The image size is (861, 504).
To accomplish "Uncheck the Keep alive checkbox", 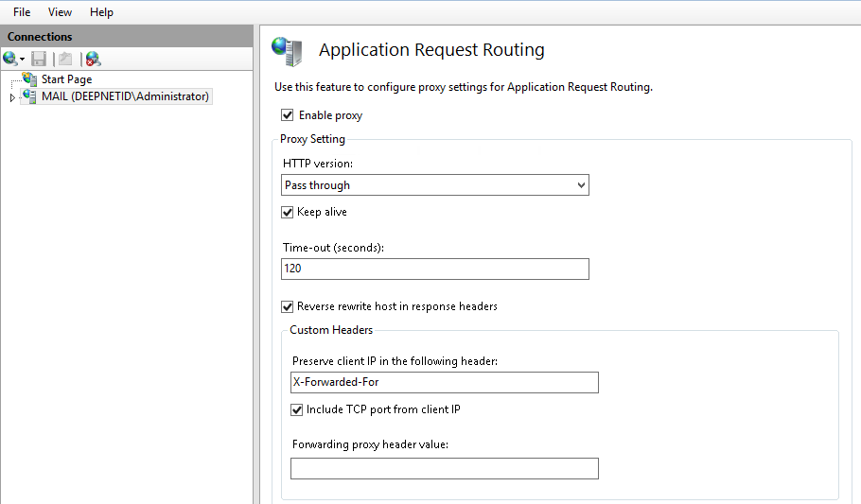I will pos(288,212).
